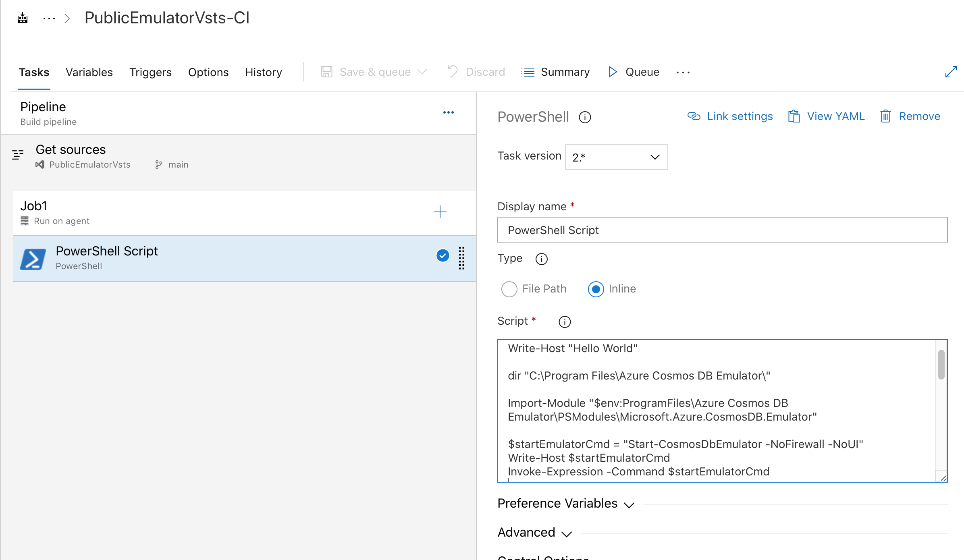964x560 pixels.
Task: Switch to the Variables tab
Action: [89, 72]
